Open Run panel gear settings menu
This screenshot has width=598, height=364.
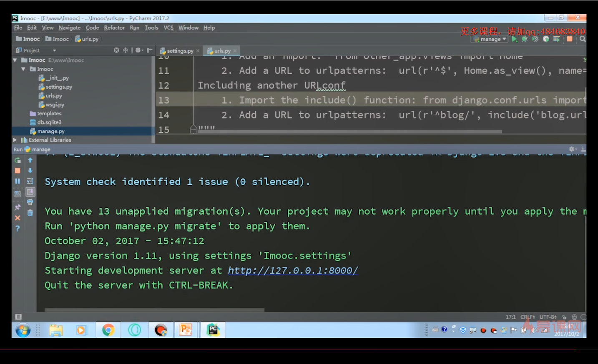pos(573,149)
